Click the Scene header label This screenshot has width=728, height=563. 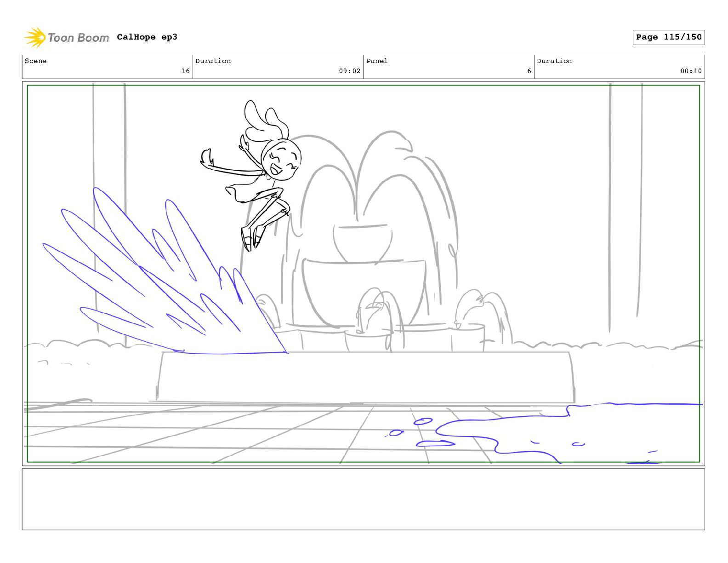coord(36,61)
